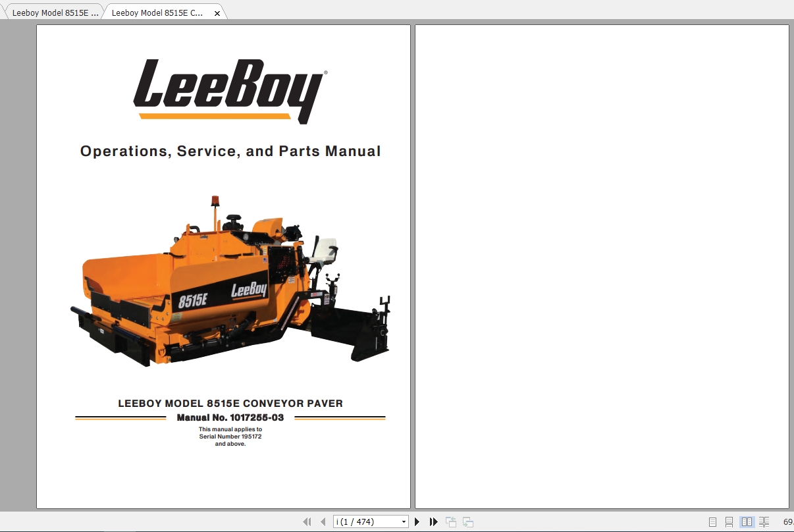Return to the previous view
The width and height of the screenshot is (794, 532).
coord(450,521)
